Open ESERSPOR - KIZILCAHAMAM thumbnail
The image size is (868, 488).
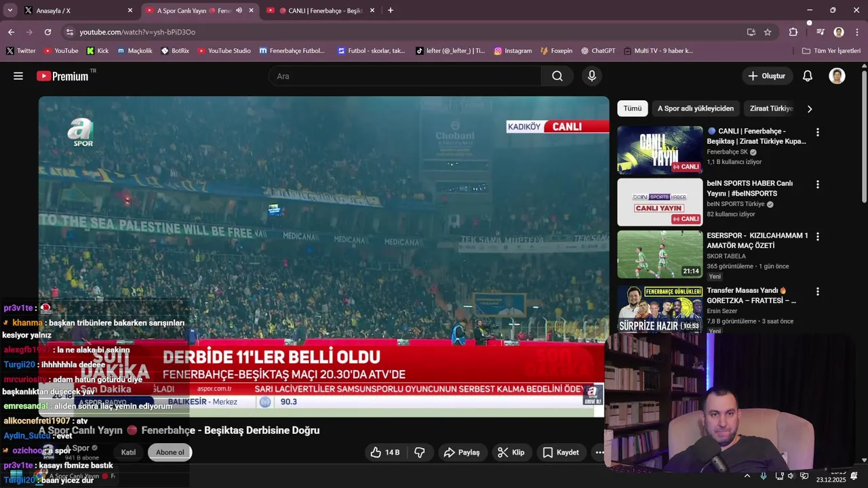pos(660,254)
